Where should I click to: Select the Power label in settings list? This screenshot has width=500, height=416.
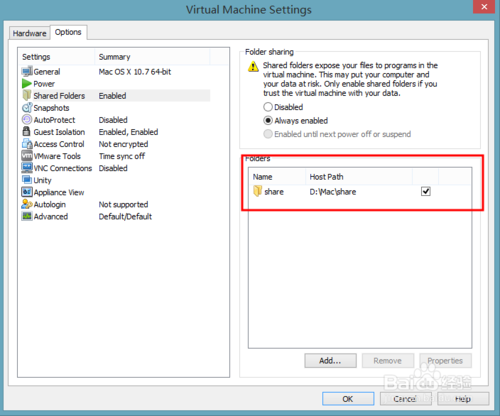[44, 84]
